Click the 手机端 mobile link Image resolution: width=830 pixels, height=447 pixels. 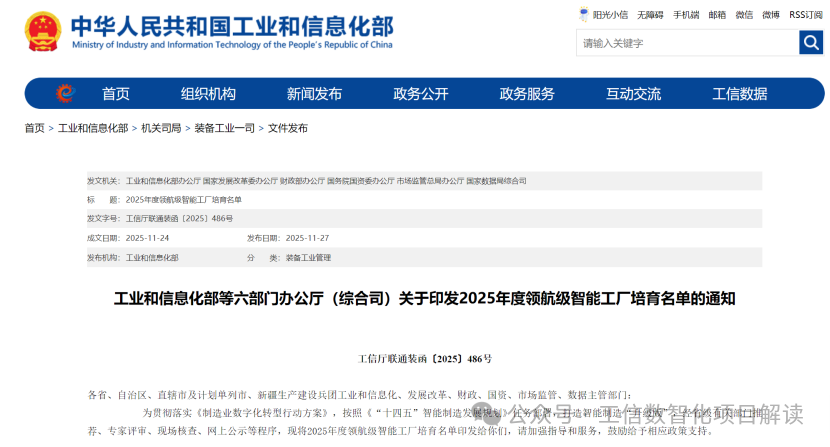click(686, 15)
